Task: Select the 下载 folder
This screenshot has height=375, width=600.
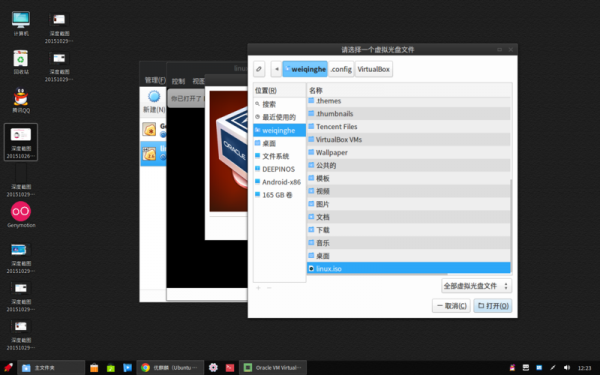Action: click(x=408, y=230)
